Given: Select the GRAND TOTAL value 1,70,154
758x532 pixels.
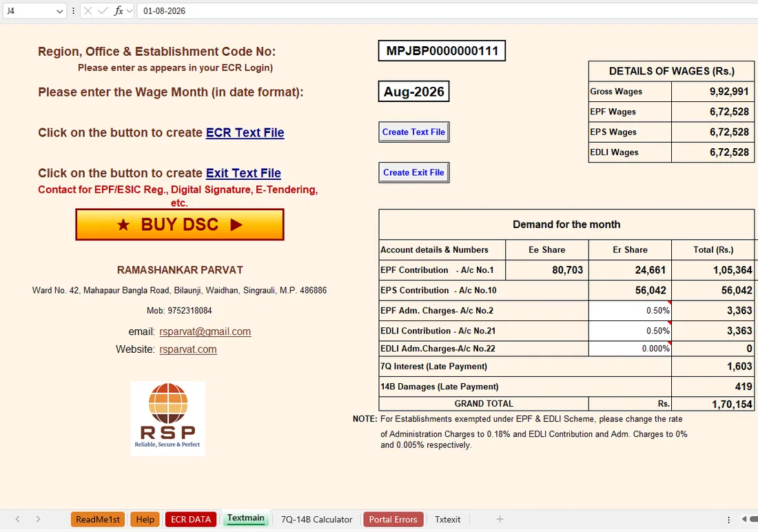Looking at the screenshot, I should tap(713, 404).
